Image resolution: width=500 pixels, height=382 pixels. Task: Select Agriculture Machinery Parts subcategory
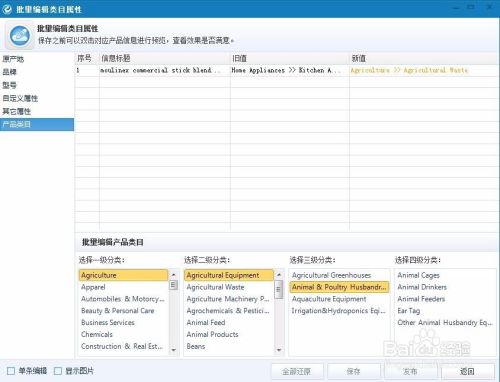point(228,299)
